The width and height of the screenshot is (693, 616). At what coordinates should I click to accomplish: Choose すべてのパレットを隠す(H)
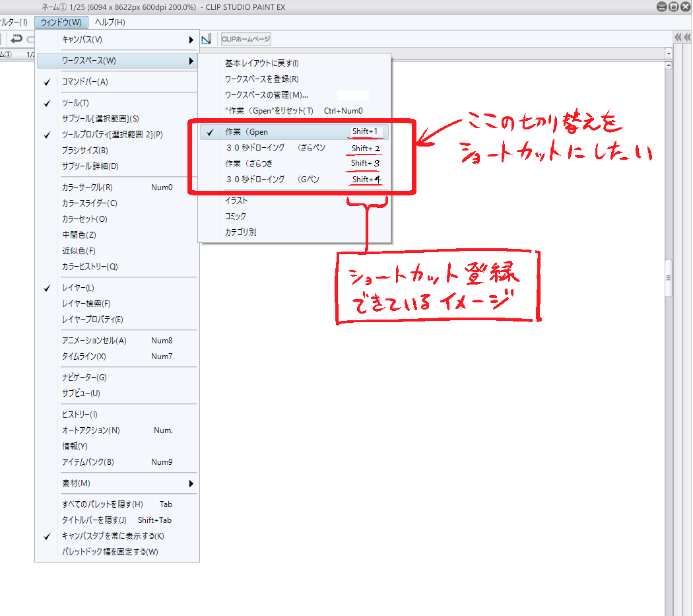tap(117, 504)
